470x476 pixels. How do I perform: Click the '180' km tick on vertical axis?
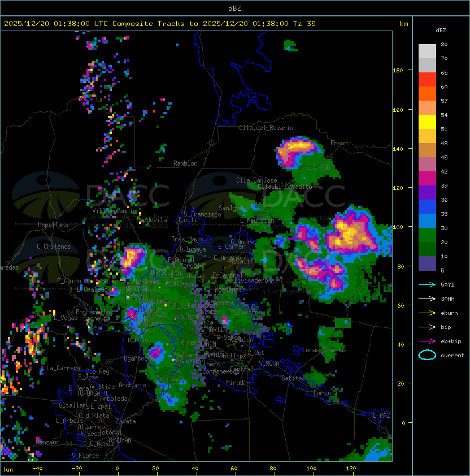[398, 71]
